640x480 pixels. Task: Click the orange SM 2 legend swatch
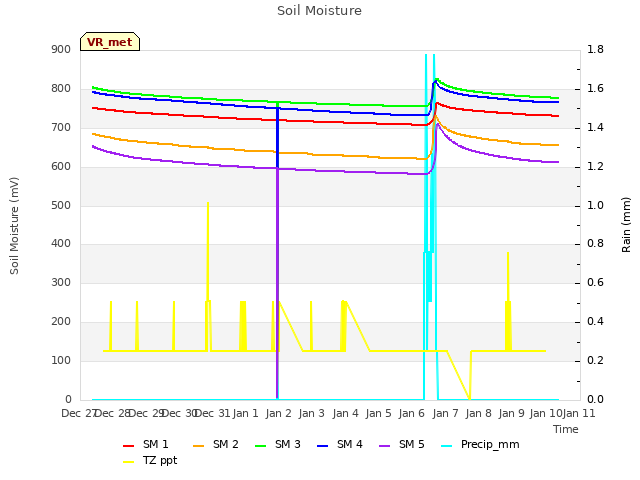coord(199,446)
